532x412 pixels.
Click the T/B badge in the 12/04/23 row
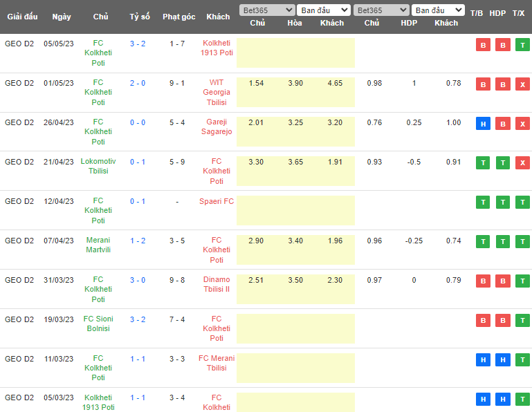pos(483,203)
